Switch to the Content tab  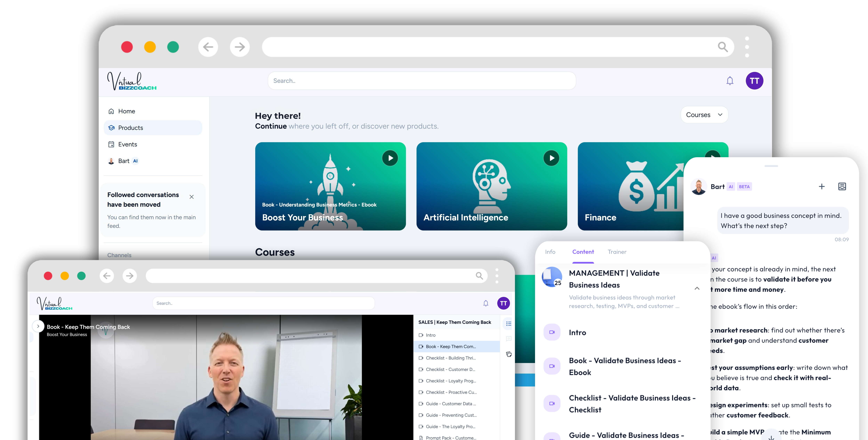583,252
